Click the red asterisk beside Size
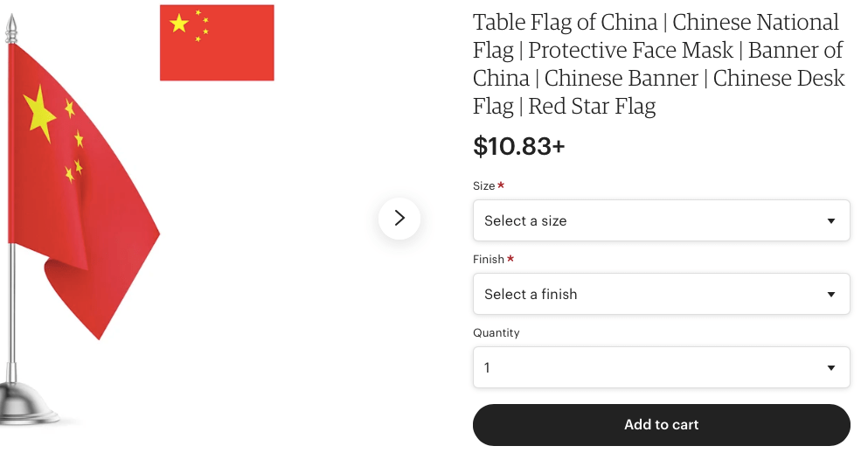Image resolution: width=868 pixels, height=460 pixels. click(502, 185)
